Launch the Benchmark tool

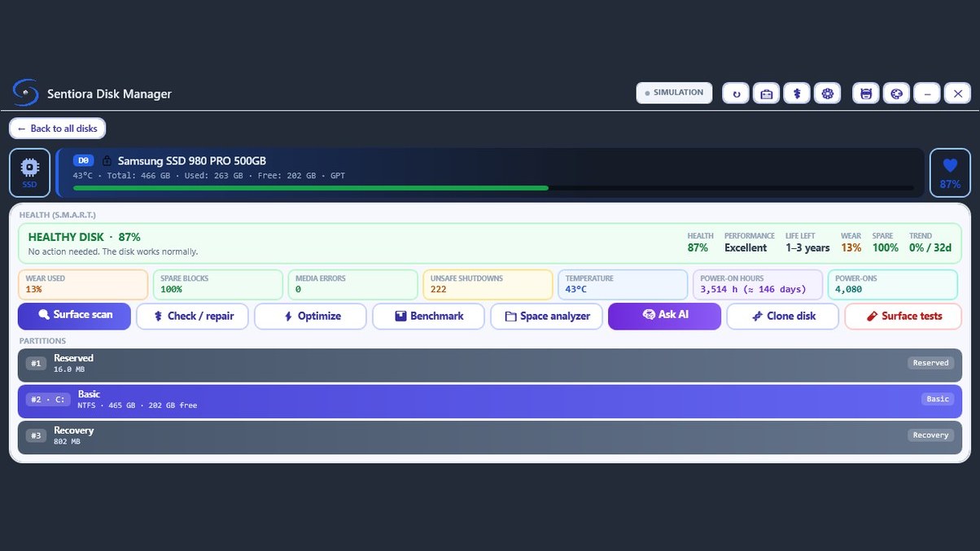click(428, 316)
